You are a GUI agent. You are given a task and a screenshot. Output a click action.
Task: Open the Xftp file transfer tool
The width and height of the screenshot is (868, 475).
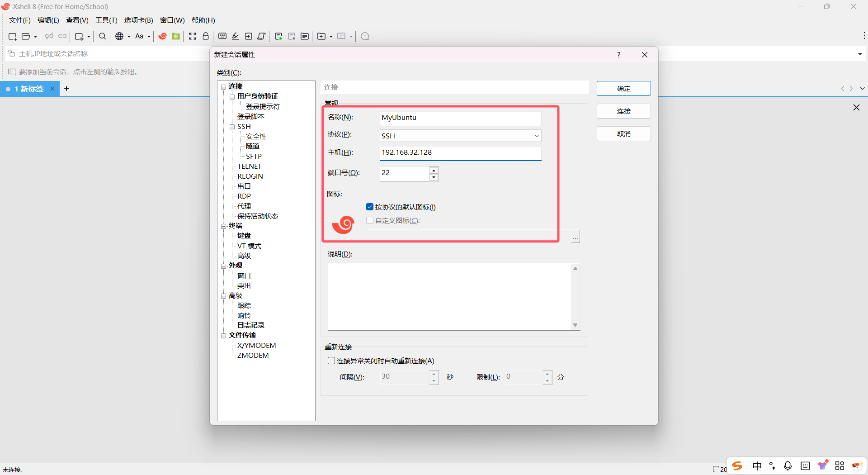tap(176, 36)
